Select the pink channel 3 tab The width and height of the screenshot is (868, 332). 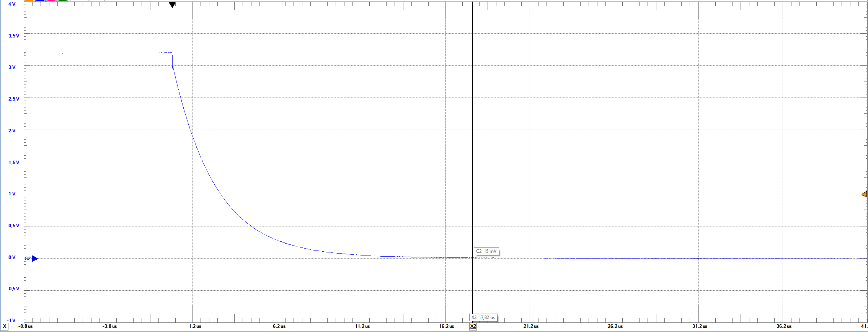tap(51, 0)
